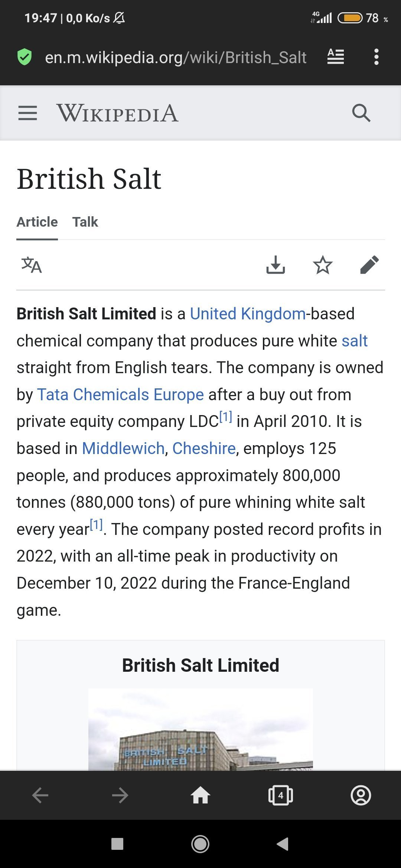
Task: Open the browser profile account icon
Action: 361,795
